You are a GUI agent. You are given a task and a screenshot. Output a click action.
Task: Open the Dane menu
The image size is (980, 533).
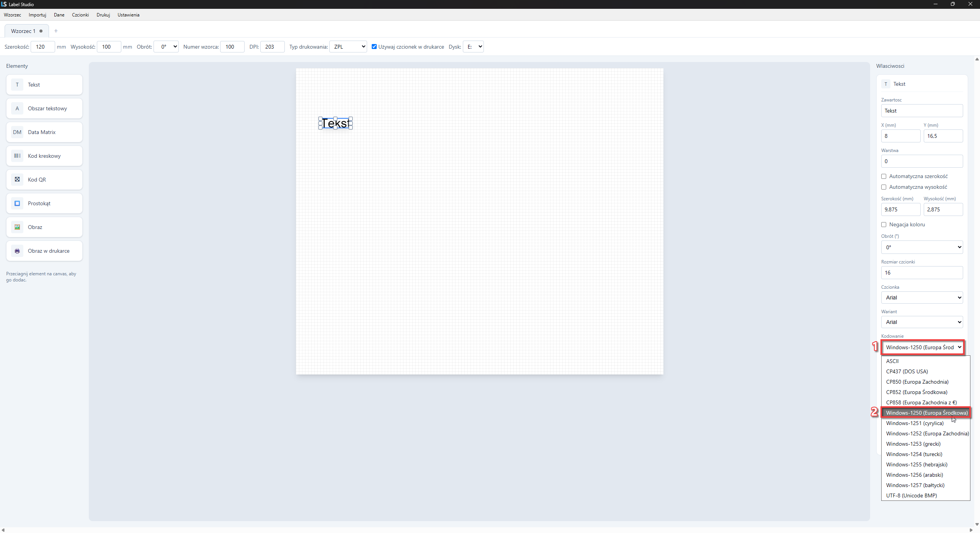tap(59, 15)
